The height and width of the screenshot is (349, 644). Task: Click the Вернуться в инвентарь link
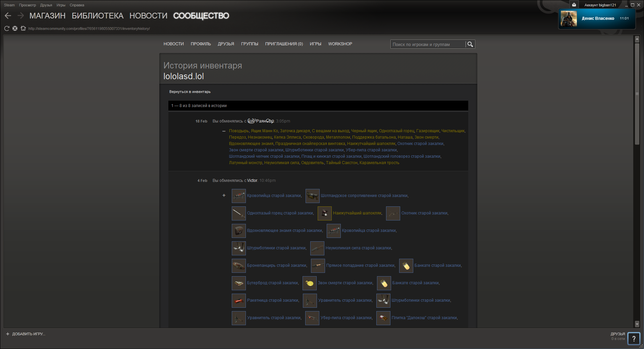click(190, 92)
